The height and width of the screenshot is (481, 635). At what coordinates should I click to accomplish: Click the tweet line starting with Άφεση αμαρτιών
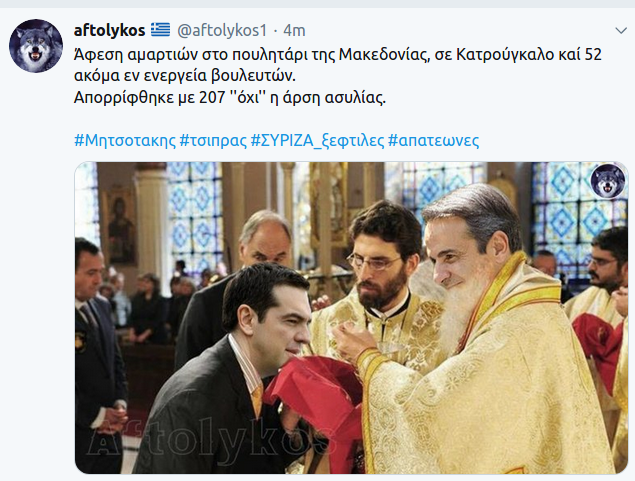click(338, 54)
